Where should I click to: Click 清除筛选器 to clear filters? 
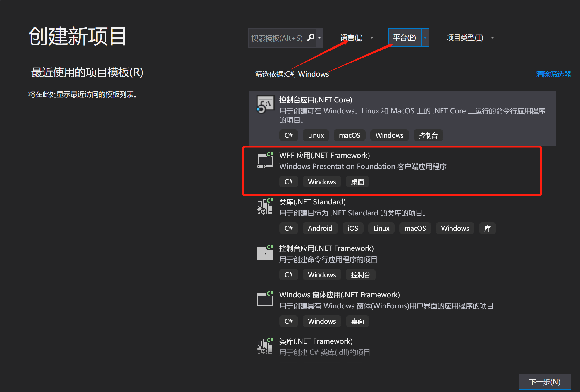(553, 74)
